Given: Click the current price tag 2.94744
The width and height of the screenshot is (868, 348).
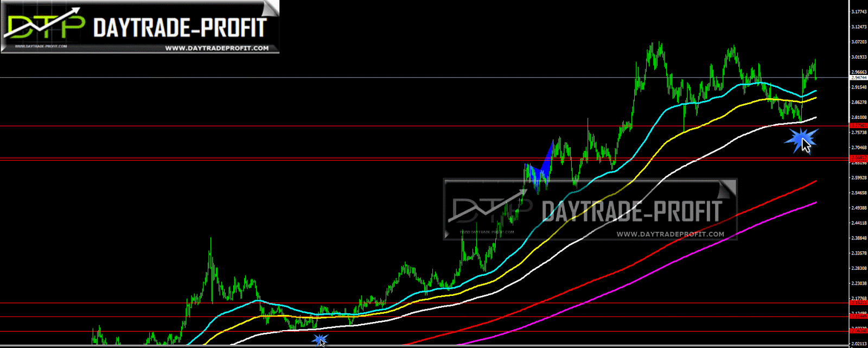Looking at the screenshot, I should [859, 78].
